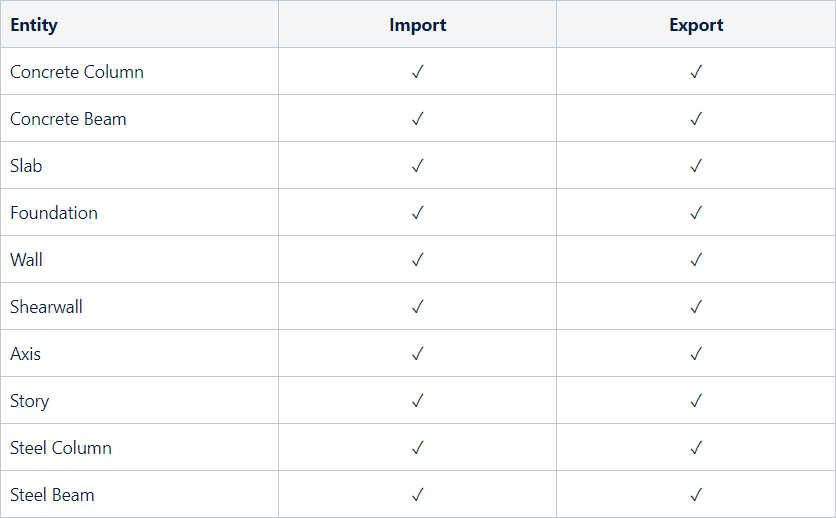
Task: Select the Entity column header
Action: 34,25
